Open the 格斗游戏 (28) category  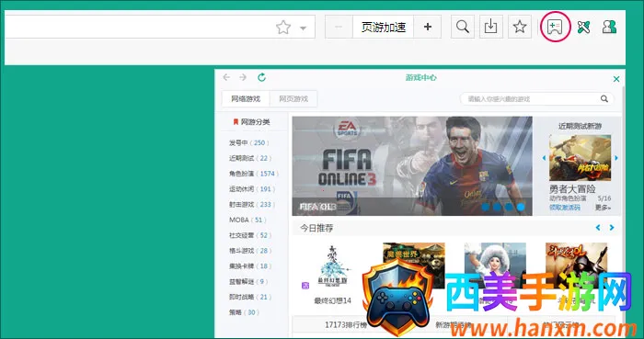tap(250, 251)
